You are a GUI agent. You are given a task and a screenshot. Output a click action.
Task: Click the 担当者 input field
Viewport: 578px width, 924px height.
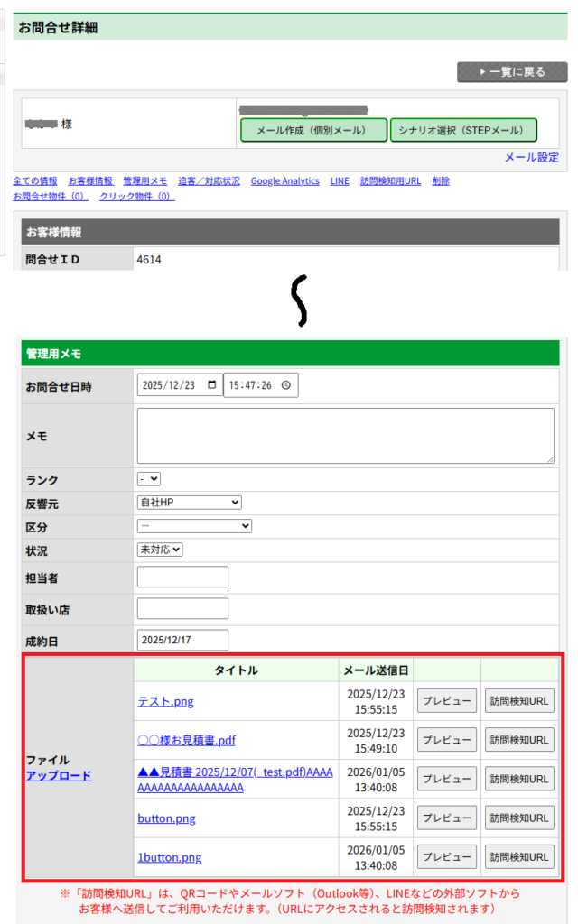coord(182,577)
